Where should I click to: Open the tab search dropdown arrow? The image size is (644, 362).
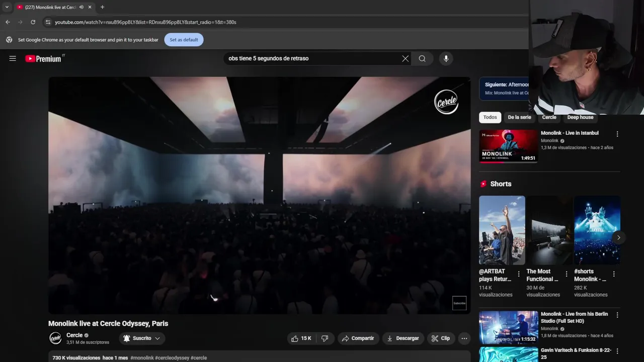(7, 7)
